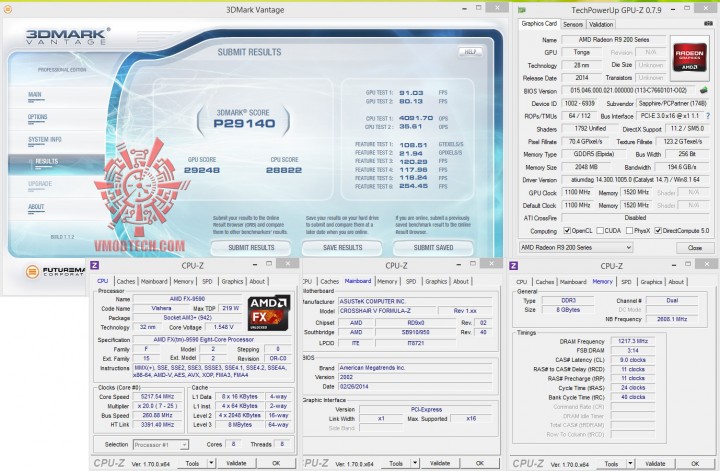Image resolution: width=720 pixels, height=471 pixels.
Task: Click the Bus Interface question mark icon
Action: [x=708, y=116]
